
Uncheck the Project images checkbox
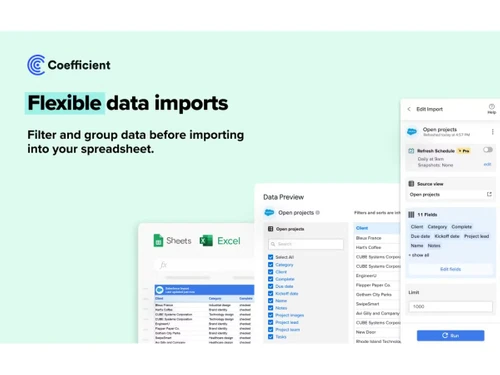[270, 315]
